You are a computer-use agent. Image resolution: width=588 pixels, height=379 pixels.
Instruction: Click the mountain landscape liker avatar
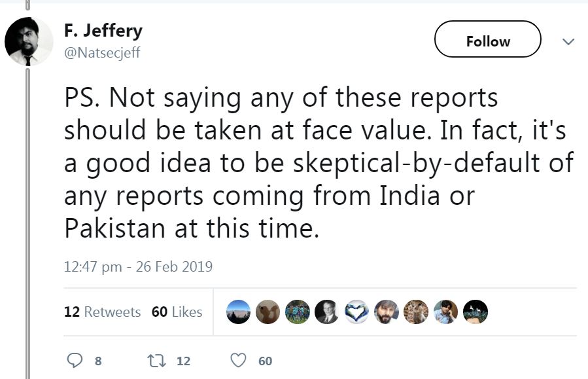coord(238,312)
